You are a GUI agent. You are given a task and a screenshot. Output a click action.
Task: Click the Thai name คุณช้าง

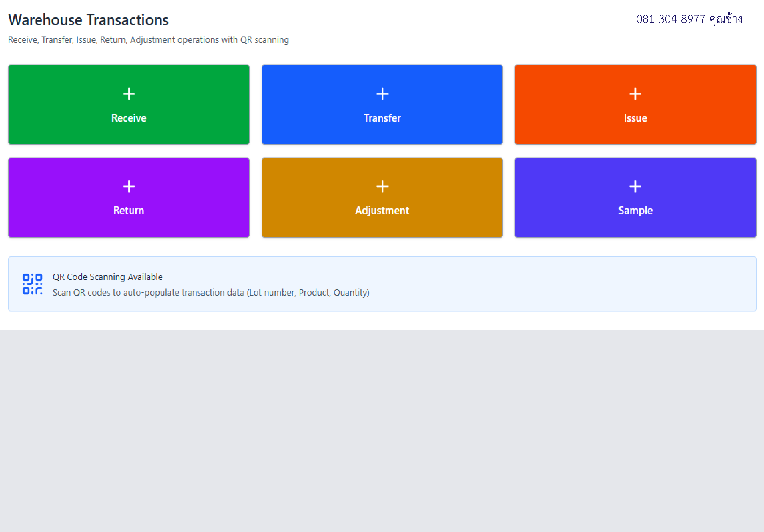(726, 19)
